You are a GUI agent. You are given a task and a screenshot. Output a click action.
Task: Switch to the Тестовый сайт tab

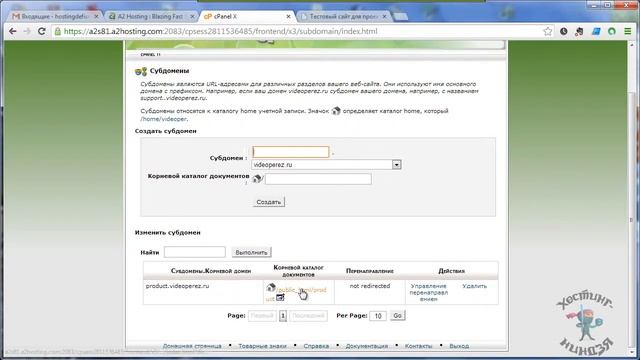[x=344, y=16]
